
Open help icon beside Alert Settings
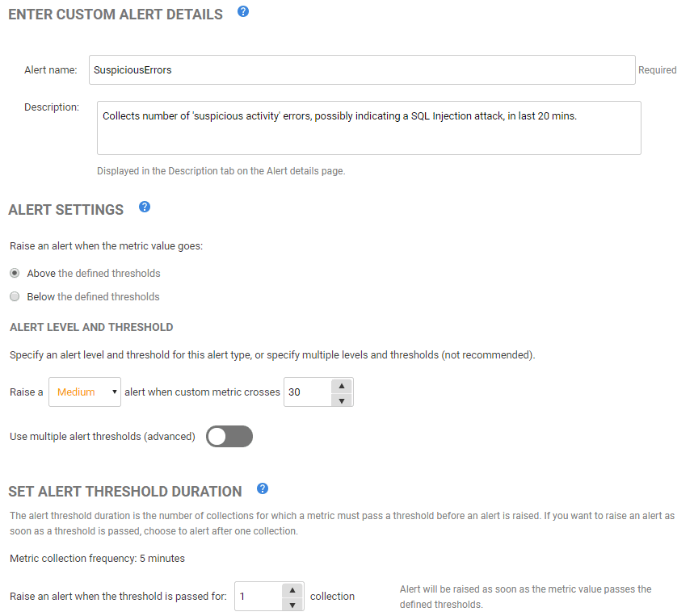(x=145, y=207)
